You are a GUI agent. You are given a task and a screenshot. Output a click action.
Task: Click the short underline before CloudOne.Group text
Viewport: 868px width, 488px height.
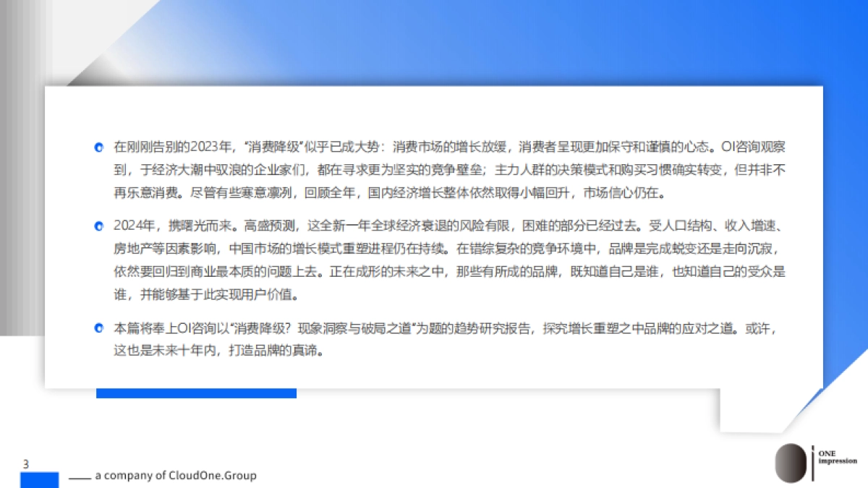pos(78,478)
